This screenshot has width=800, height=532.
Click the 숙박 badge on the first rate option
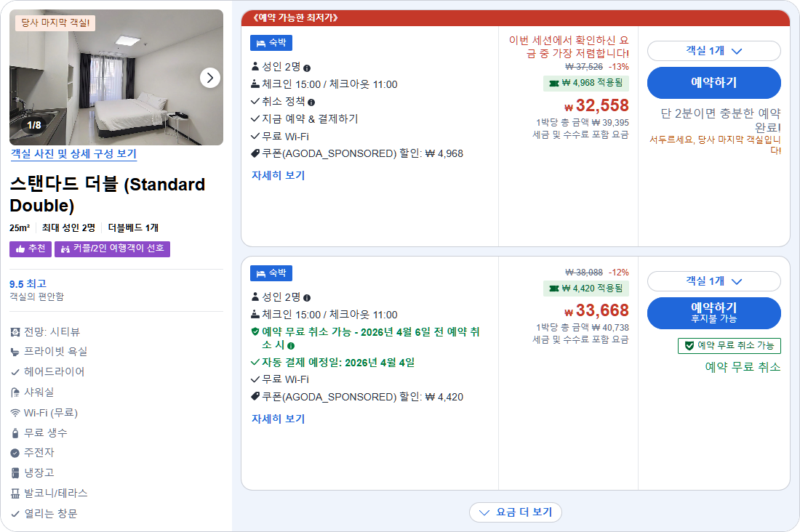[x=271, y=43]
